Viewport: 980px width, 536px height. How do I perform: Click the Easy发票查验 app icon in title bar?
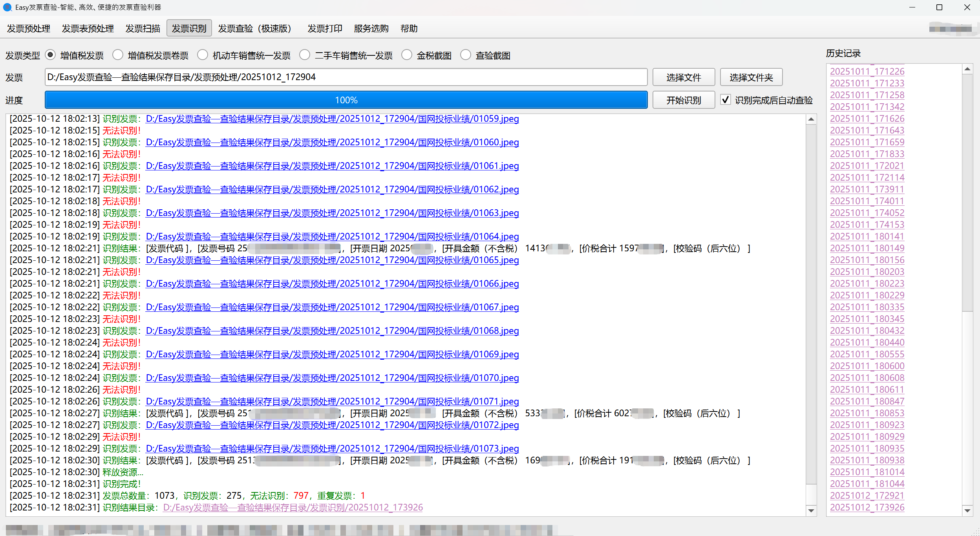coord(7,7)
